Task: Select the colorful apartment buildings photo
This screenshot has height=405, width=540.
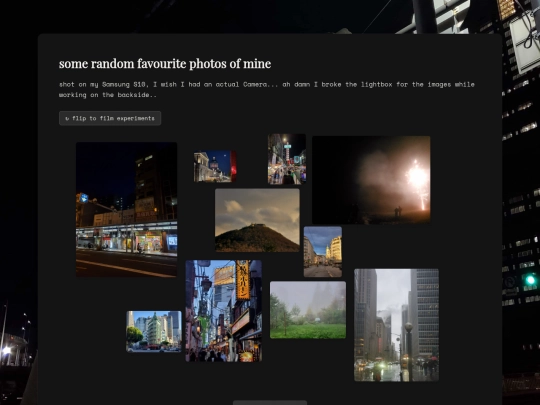Action: coord(154,331)
